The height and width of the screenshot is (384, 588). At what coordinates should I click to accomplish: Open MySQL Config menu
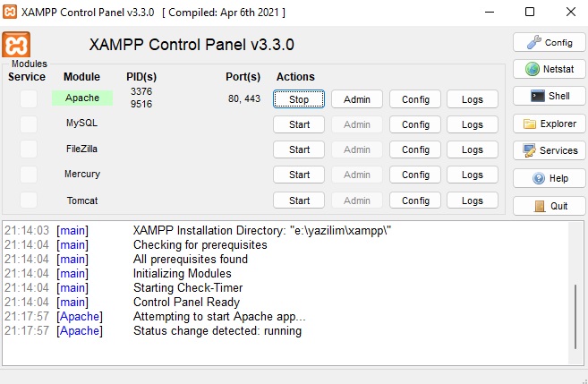pos(415,124)
